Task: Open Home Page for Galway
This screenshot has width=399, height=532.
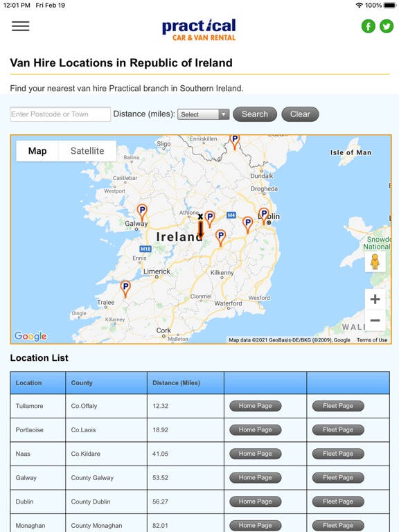Action: [x=255, y=477]
